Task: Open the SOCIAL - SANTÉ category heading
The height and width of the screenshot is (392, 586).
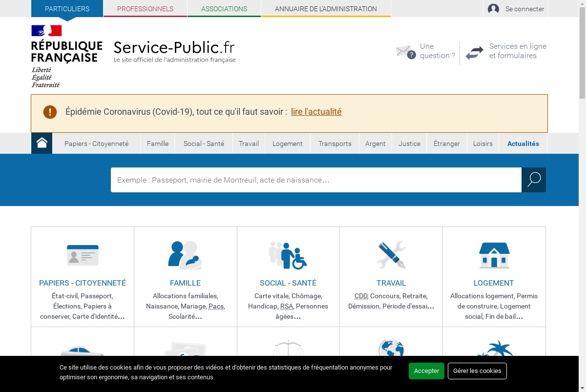Action: [x=288, y=283]
